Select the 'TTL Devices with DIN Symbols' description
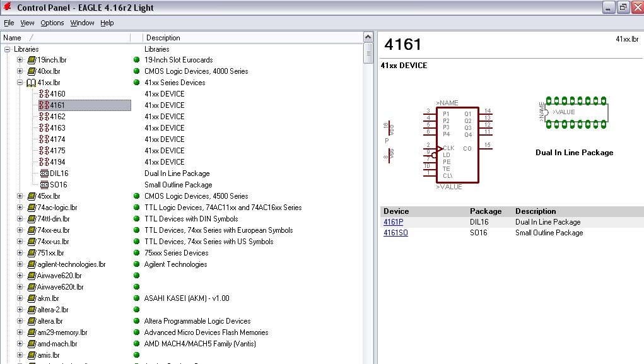 click(191, 219)
